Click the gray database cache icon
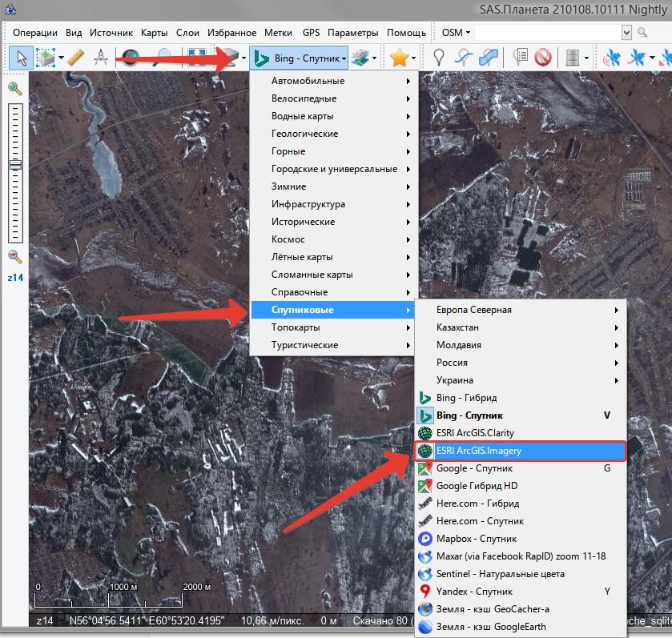 [573, 58]
